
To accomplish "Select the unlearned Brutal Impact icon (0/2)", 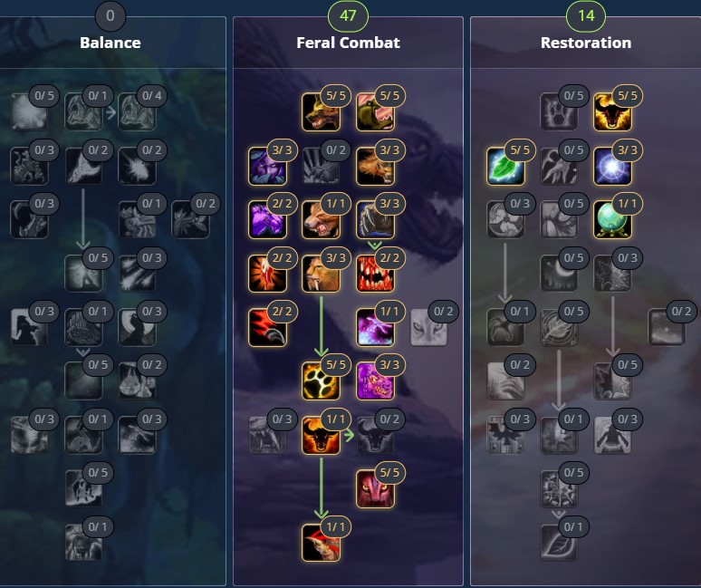I will 321,166.
